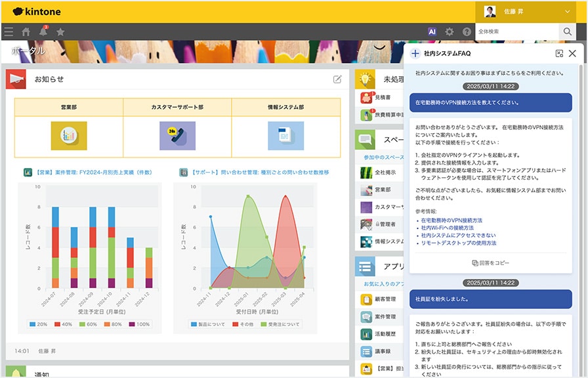Click the kintone logo
588x378 pixels.
tap(37, 12)
